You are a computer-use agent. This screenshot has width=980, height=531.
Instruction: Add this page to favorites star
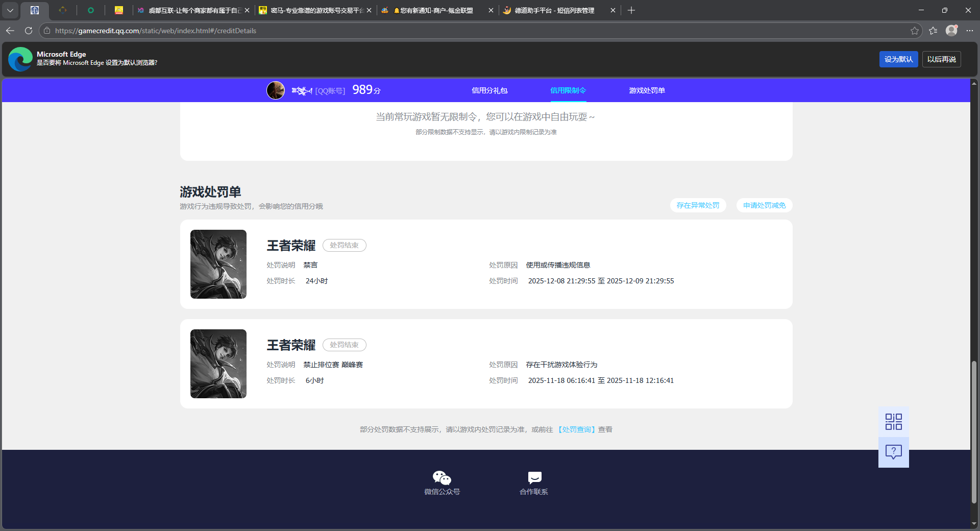(914, 31)
